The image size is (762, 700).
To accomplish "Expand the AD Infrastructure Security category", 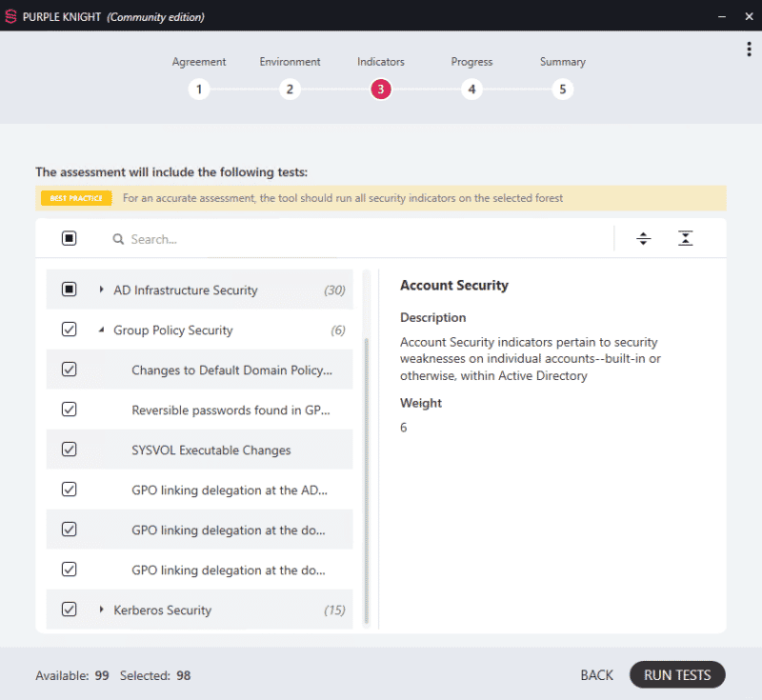I will [x=102, y=290].
